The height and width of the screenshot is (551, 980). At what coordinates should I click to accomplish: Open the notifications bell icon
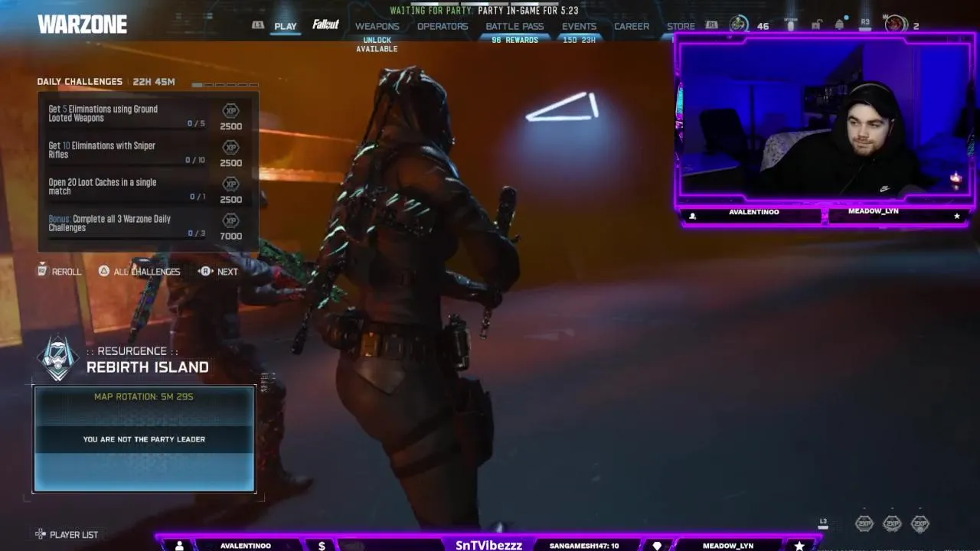839,24
